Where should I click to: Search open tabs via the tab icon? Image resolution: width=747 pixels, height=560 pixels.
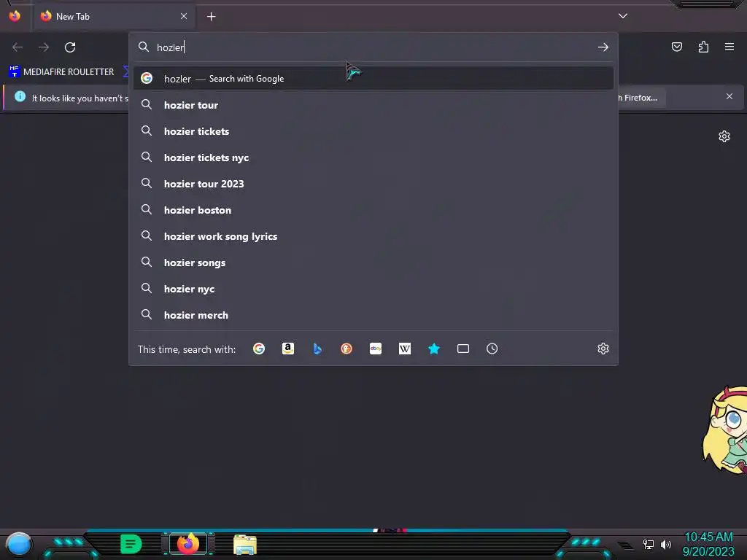click(463, 349)
